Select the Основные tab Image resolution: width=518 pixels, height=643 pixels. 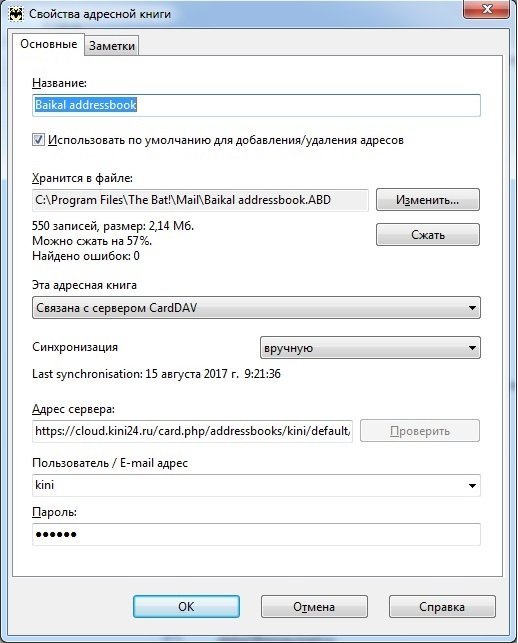[48, 44]
